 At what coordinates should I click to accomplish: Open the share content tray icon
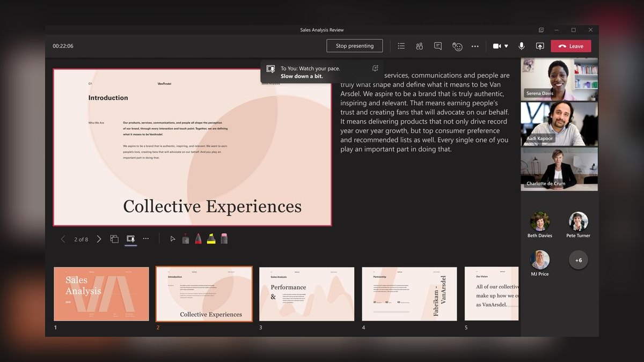(x=540, y=46)
